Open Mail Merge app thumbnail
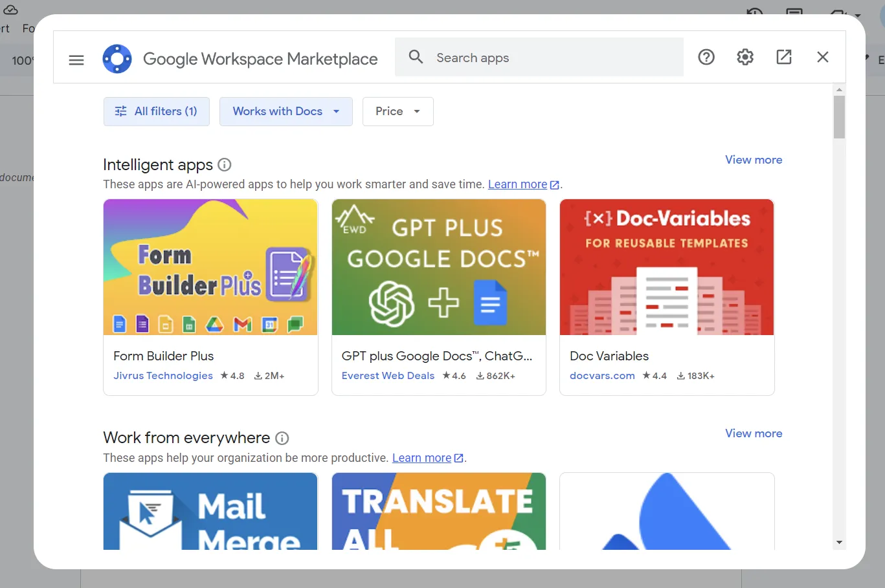This screenshot has width=885, height=588. click(210, 511)
